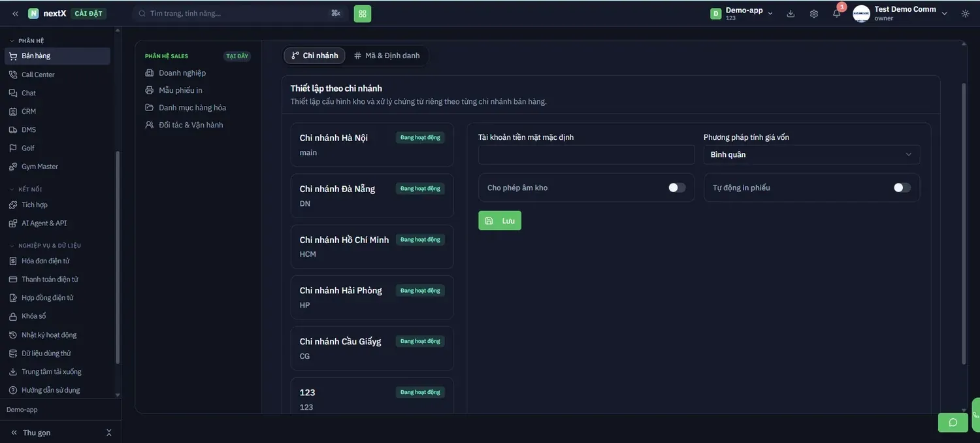The height and width of the screenshot is (443, 980).
Task: Expand the Demo-app workspace switcher
Action: tap(742, 14)
